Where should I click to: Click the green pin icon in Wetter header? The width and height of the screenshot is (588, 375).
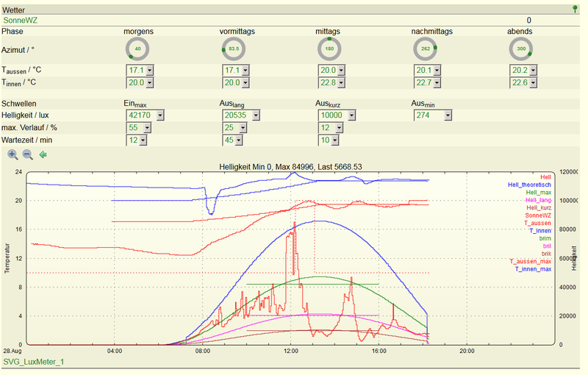pos(575,9)
